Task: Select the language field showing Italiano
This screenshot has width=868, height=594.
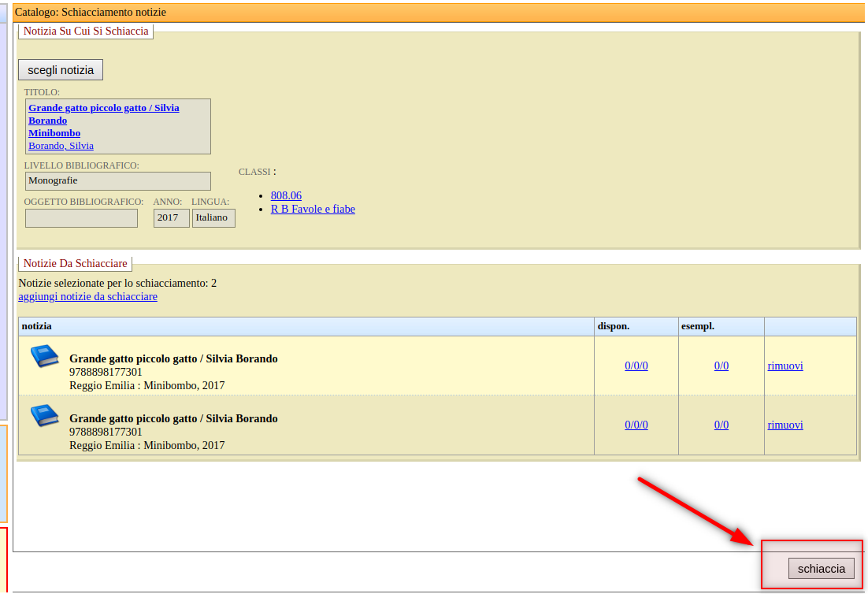Action: pos(213,218)
